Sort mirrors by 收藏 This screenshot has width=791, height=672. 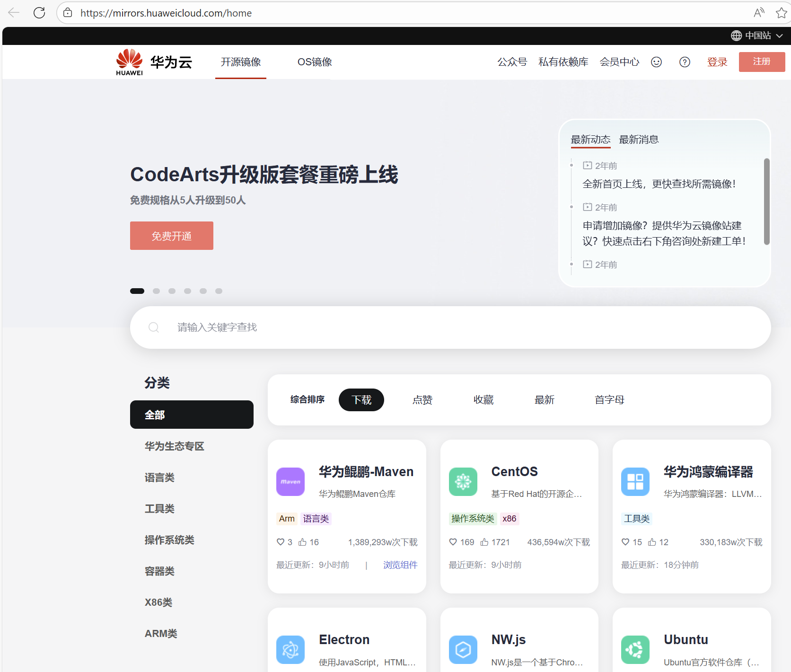tap(483, 400)
